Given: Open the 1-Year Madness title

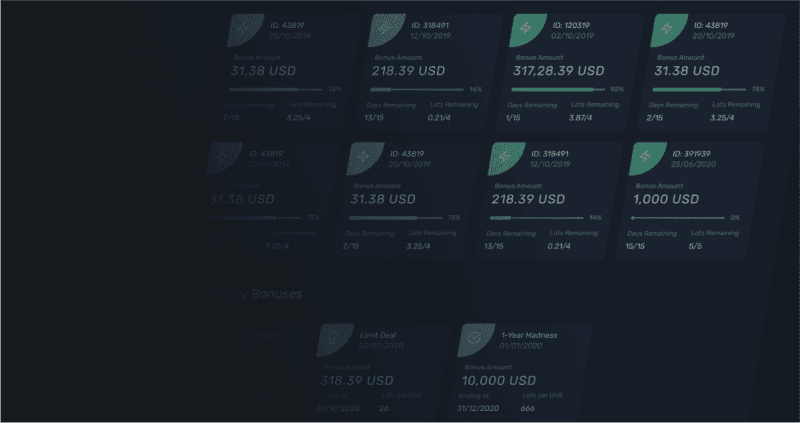Looking at the screenshot, I should point(529,335).
